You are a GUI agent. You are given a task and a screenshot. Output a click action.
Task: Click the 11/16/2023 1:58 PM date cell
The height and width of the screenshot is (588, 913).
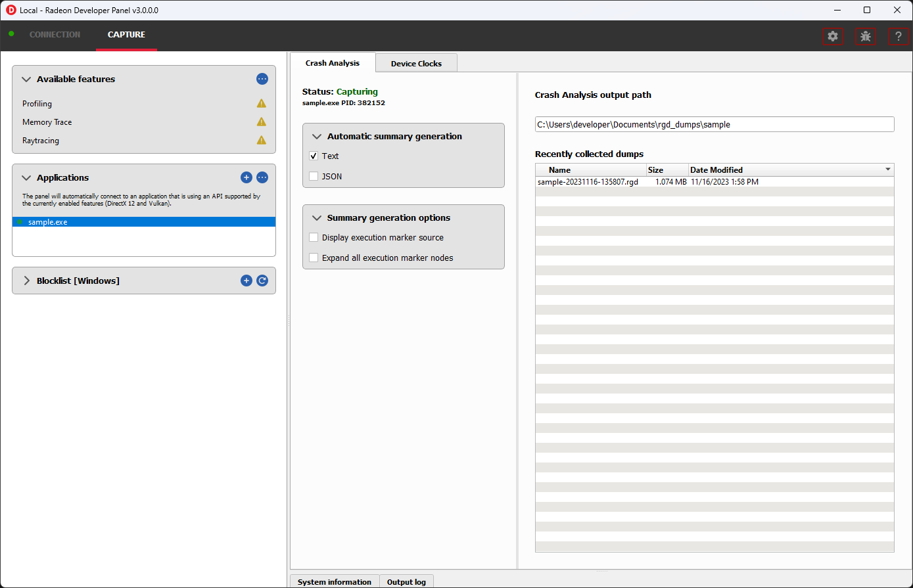pos(724,181)
